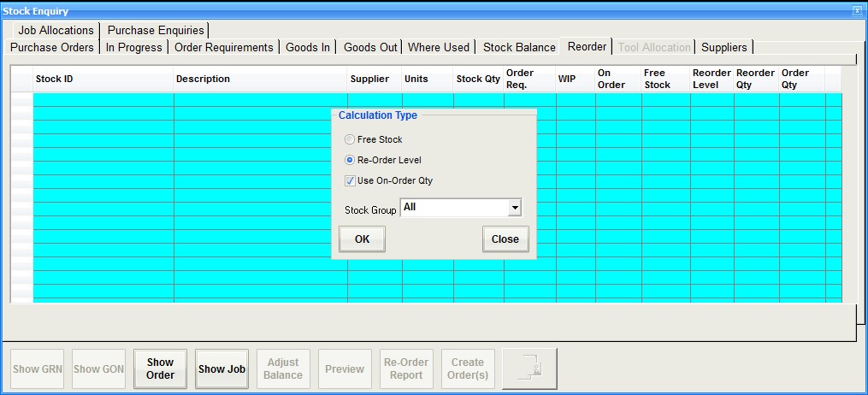Click the exit door icon button

[529, 368]
